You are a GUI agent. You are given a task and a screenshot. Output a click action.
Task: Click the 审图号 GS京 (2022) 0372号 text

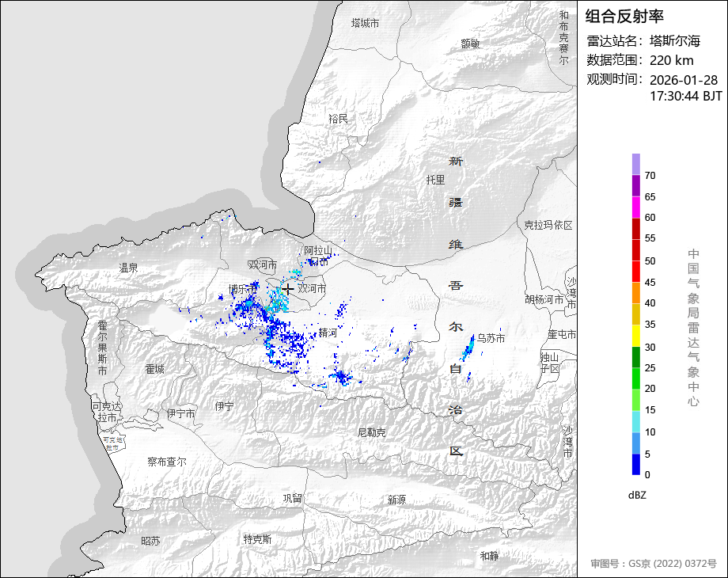tap(654, 564)
